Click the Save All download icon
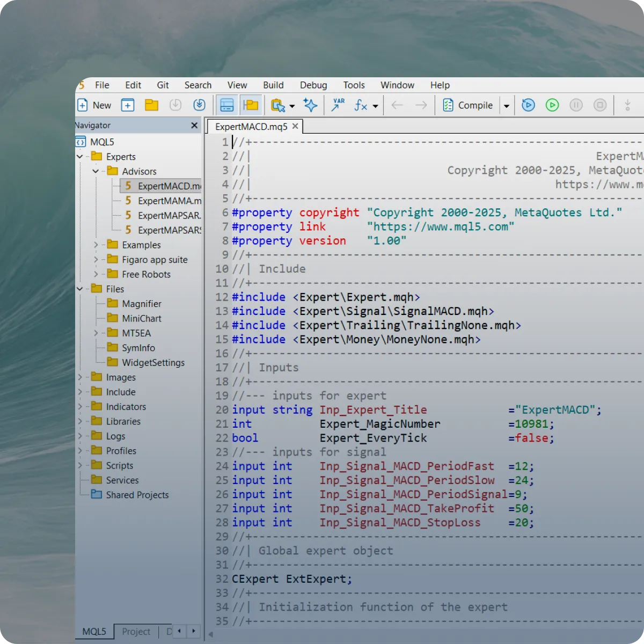 point(199,105)
